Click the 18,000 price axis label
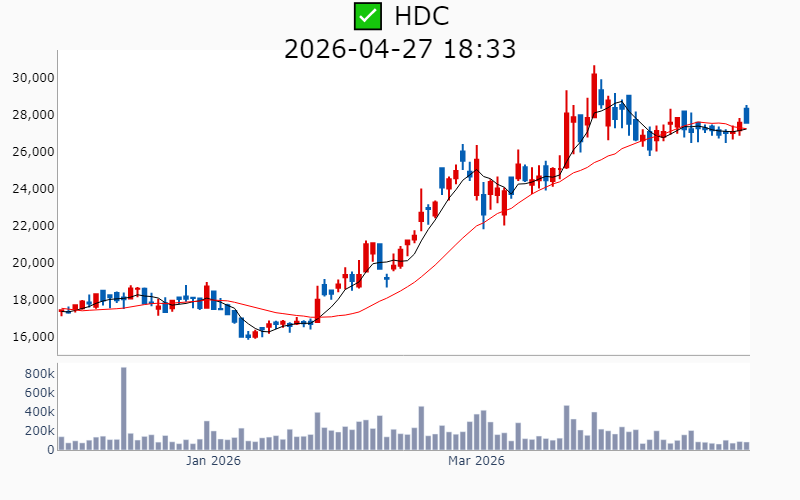The width and height of the screenshot is (800, 500). coord(33,300)
